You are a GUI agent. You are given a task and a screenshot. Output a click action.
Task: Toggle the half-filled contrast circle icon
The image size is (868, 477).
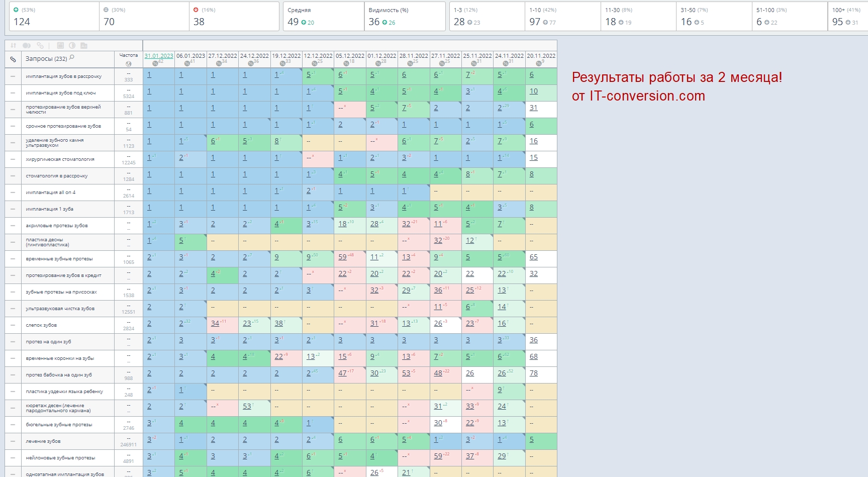72,45
